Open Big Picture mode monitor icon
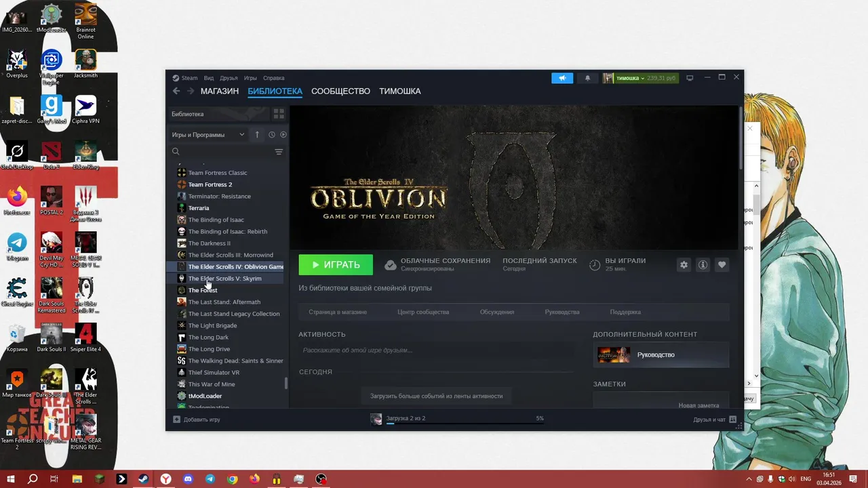 point(690,78)
